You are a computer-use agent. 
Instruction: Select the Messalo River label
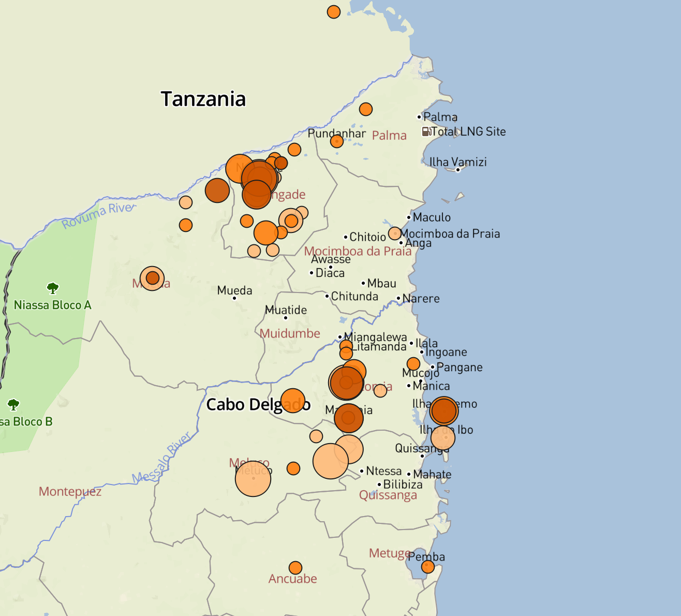click(x=161, y=458)
